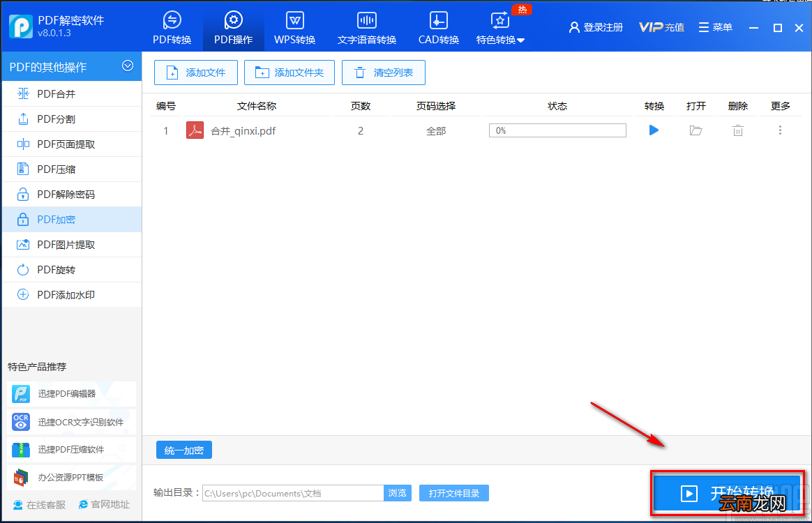Click the 添加文件夹 button
Screen dimensions: 812x523
(290, 73)
